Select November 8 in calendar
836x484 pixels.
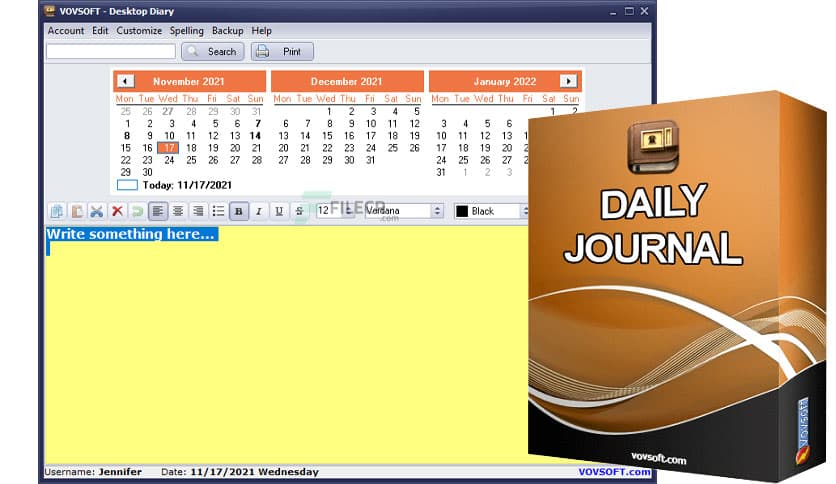click(x=126, y=135)
